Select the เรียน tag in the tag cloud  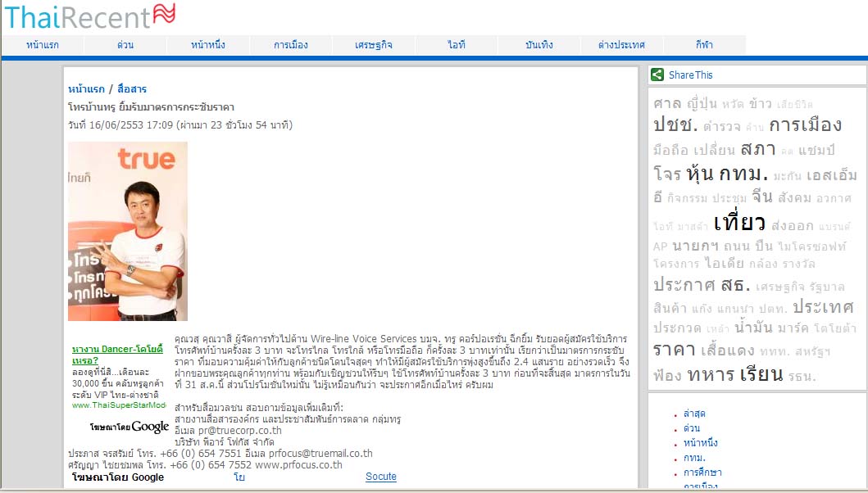coord(761,373)
